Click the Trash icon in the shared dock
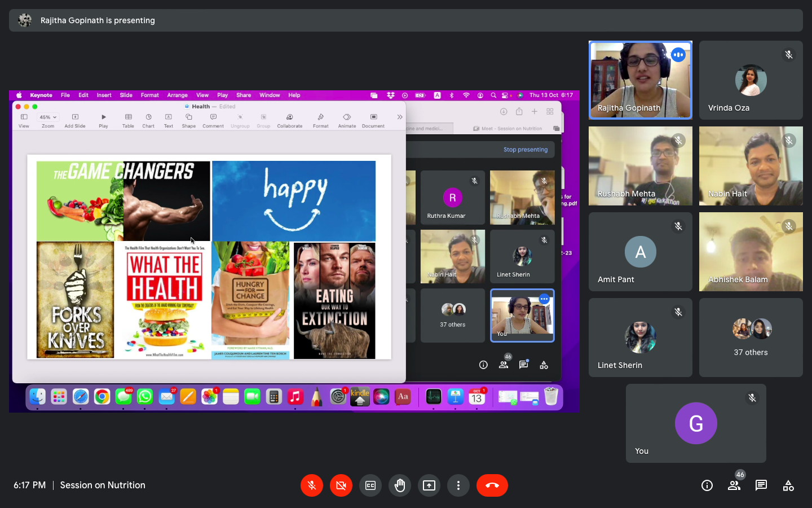 coord(551,397)
